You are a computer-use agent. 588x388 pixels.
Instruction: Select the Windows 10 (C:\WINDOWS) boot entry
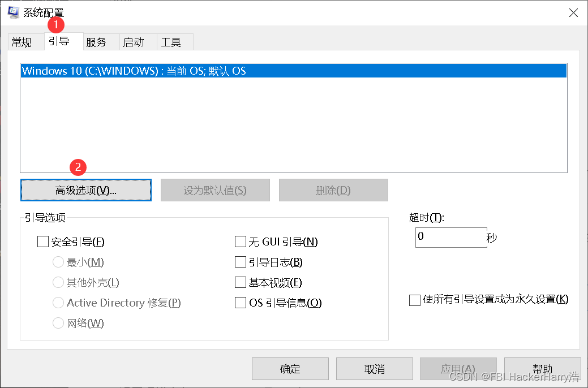point(294,71)
